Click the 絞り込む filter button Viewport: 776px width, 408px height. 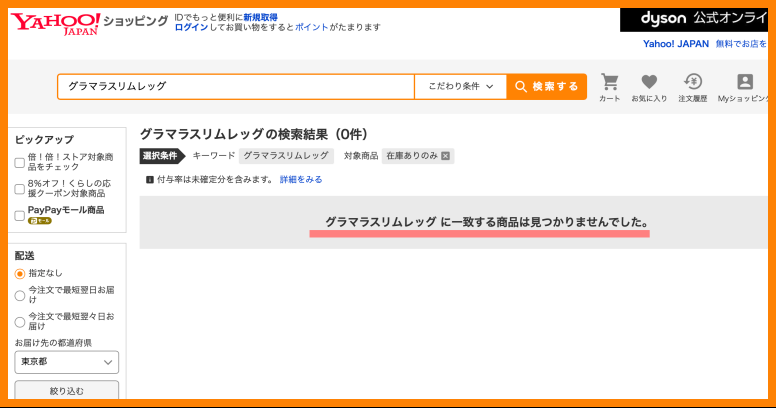point(67,391)
